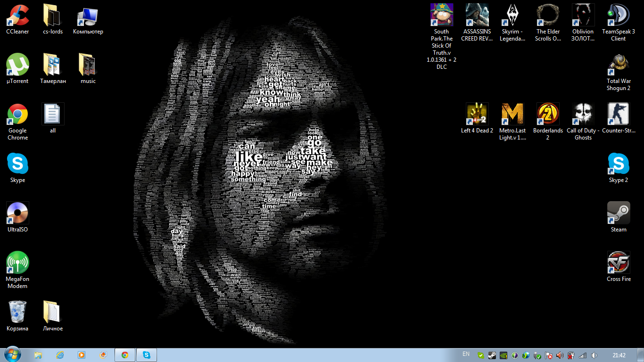Open the Личное folder

click(53, 317)
